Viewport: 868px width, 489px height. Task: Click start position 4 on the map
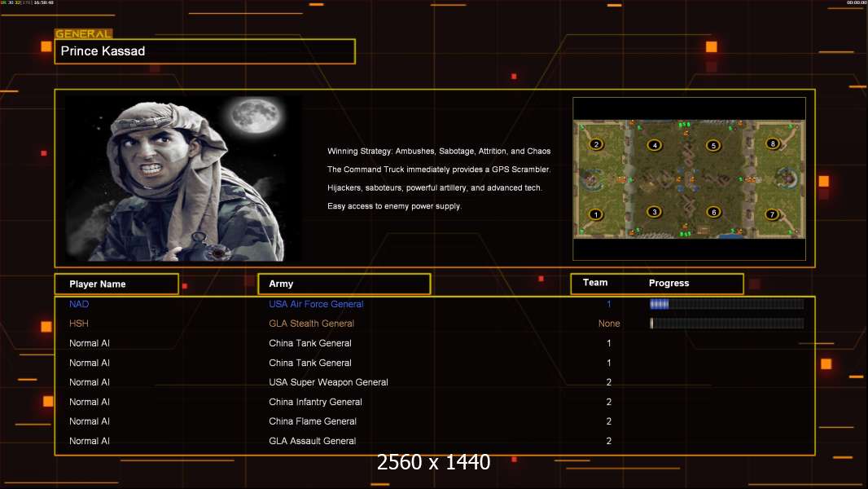[655, 145]
